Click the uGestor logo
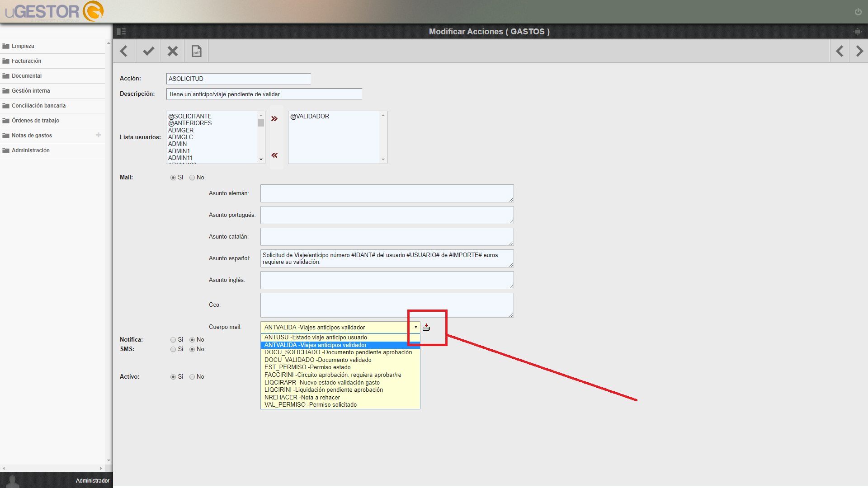The width and height of the screenshot is (868, 488). [x=55, y=11]
